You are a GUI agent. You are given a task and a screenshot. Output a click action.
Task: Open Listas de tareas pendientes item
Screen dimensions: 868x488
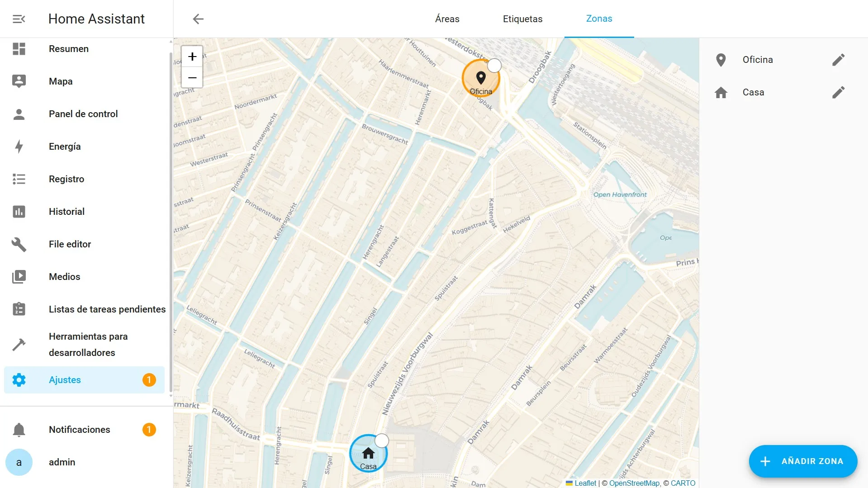(x=84, y=309)
